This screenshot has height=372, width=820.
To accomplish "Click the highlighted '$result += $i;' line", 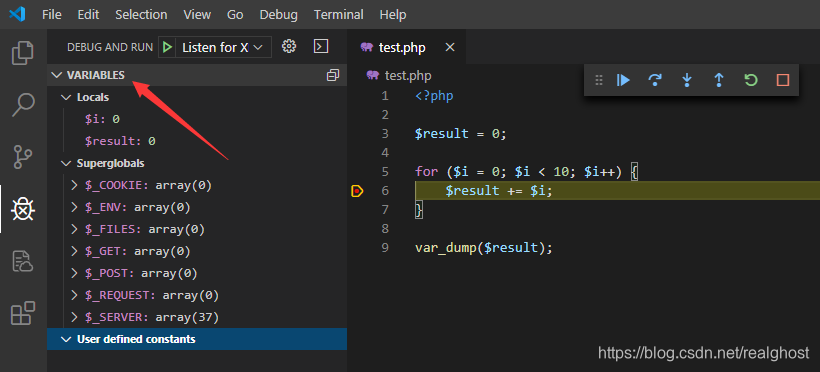I will pyautogui.click(x=499, y=191).
